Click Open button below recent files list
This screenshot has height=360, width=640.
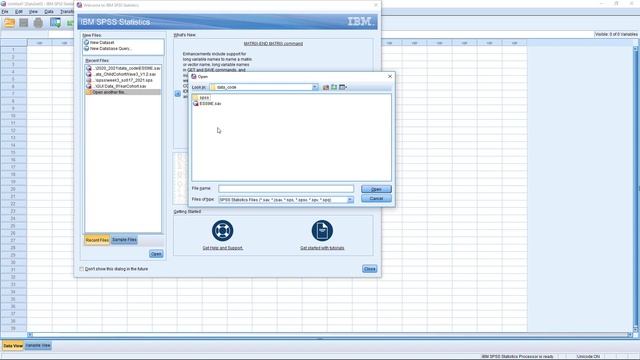(x=156, y=254)
